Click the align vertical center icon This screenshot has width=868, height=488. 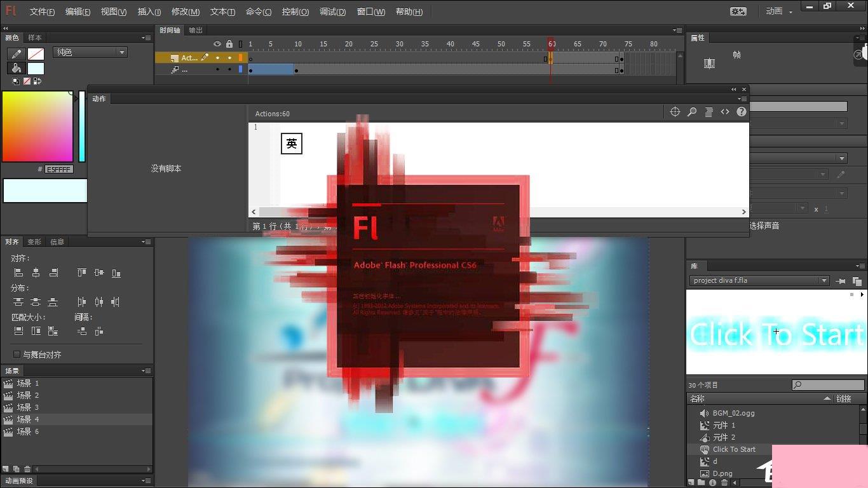[98, 273]
